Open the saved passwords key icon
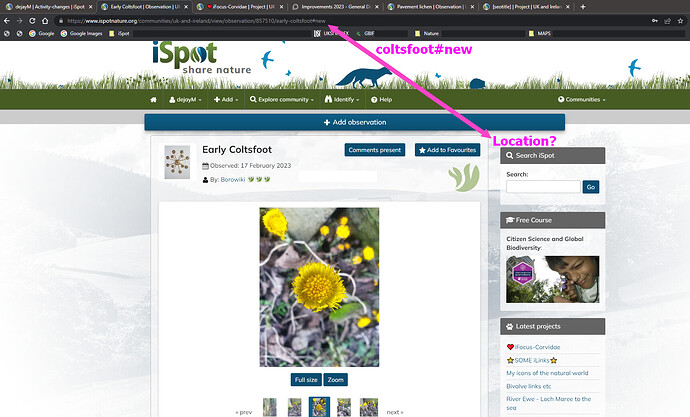 (655, 21)
